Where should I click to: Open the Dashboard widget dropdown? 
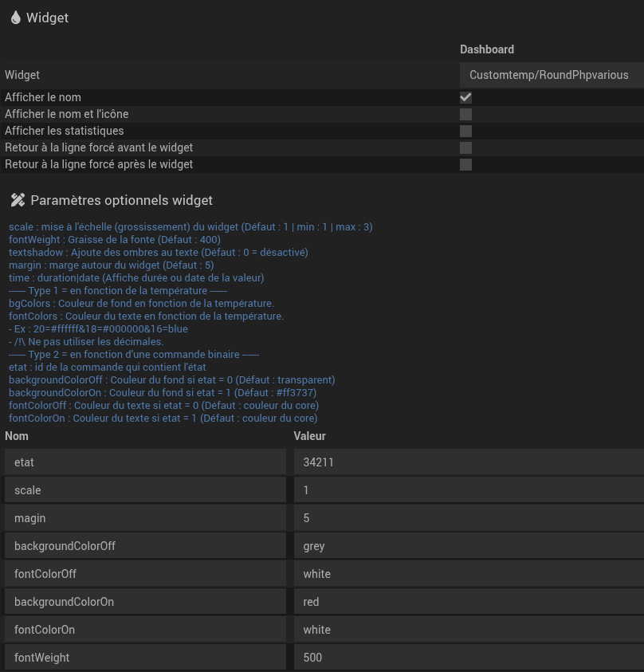click(x=550, y=75)
